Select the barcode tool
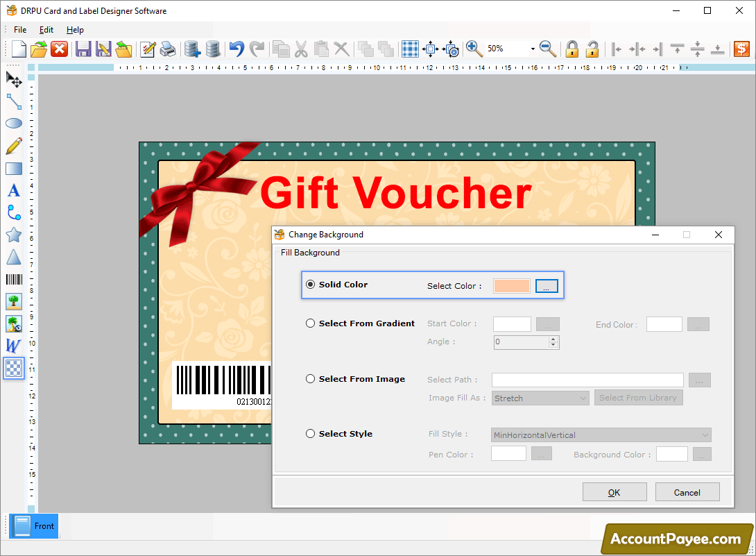Image resolution: width=756 pixels, height=556 pixels. pos(13,280)
